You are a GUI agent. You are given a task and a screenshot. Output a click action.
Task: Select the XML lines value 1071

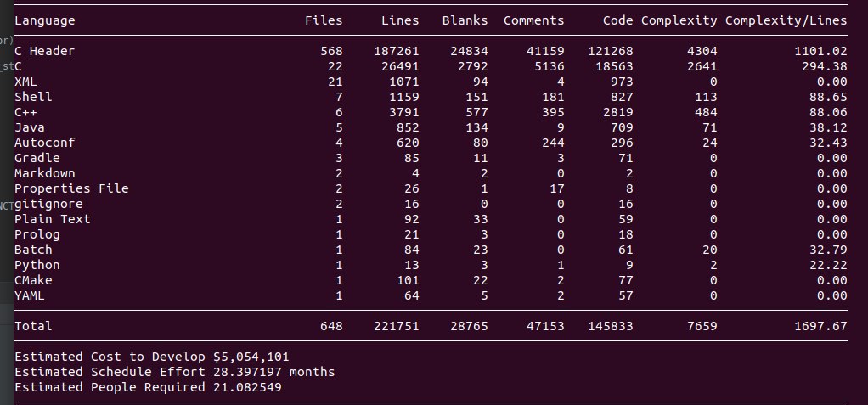click(403, 82)
